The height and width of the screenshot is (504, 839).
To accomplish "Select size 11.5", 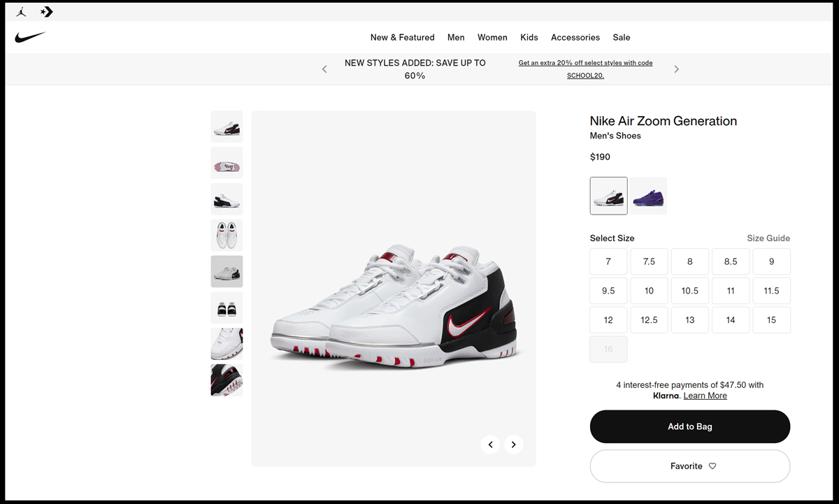I will click(x=772, y=291).
